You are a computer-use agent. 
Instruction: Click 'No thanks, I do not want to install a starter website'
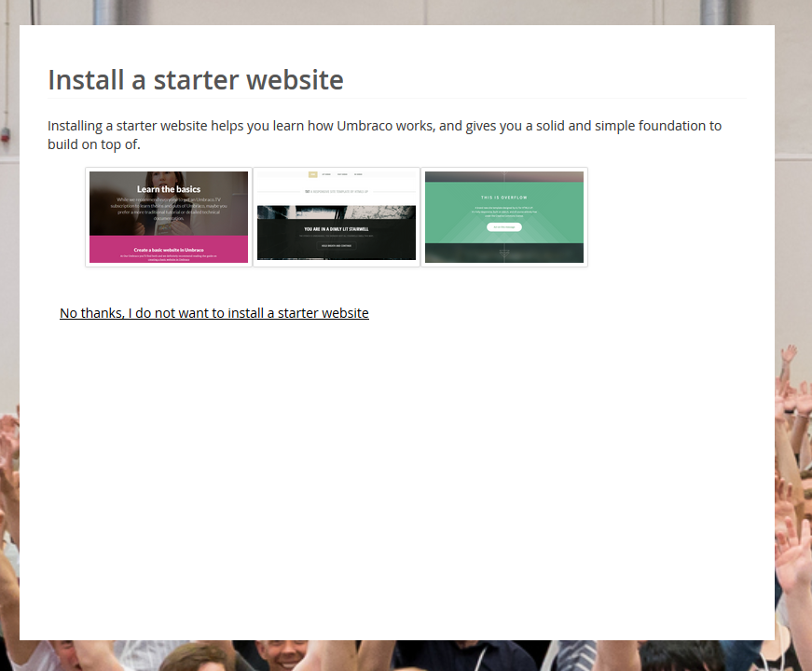pyautogui.click(x=213, y=313)
